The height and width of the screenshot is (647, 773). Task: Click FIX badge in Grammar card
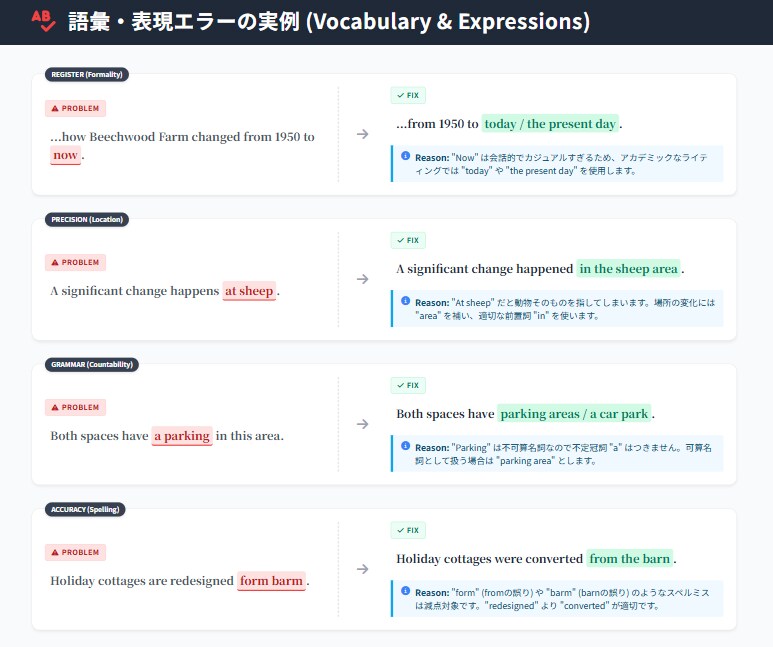click(408, 385)
